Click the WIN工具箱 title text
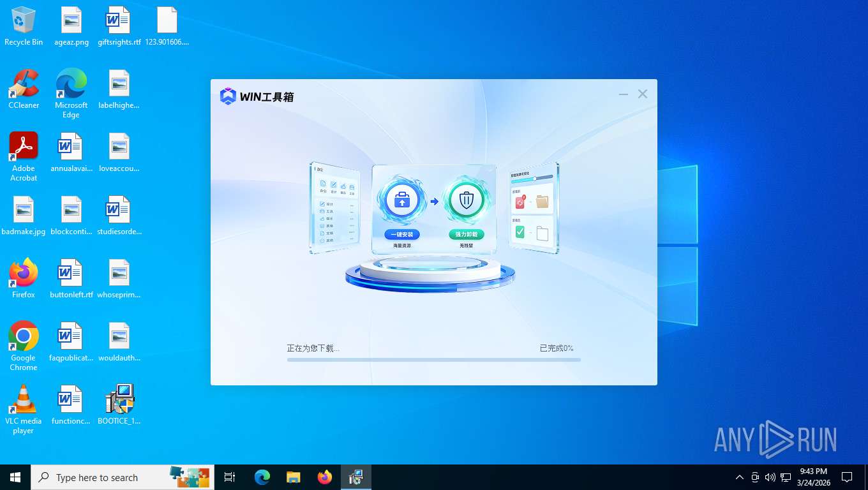 click(267, 97)
